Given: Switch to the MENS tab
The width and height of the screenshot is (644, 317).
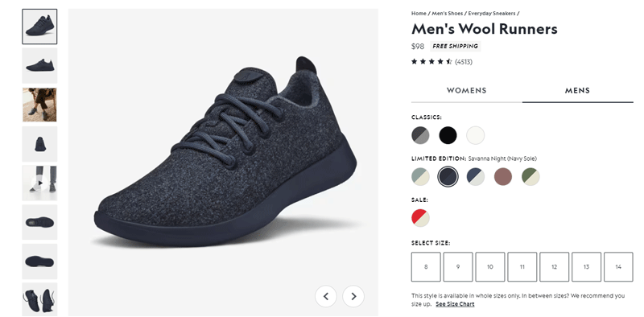Looking at the screenshot, I should (x=577, y=91).
